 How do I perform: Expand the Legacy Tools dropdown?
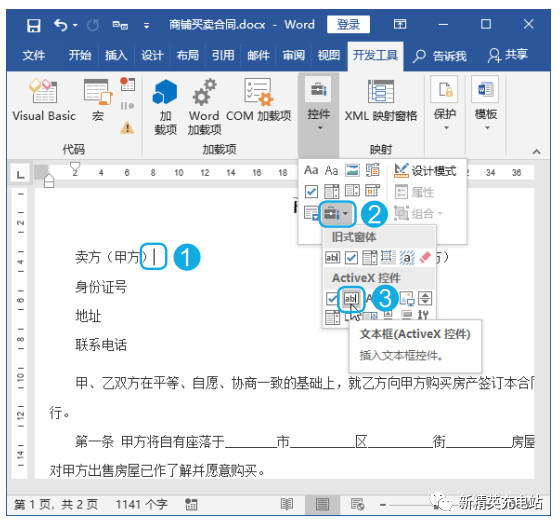[x=336, y=214]
